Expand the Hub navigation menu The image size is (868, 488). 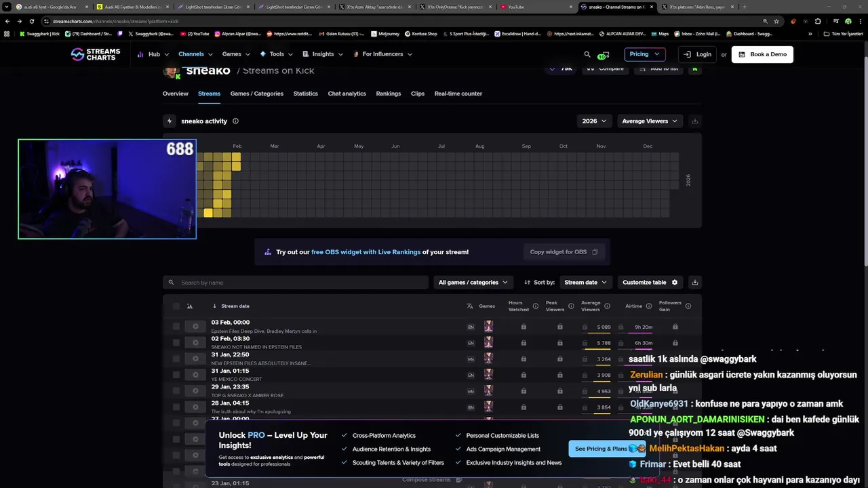coord(153,54)
